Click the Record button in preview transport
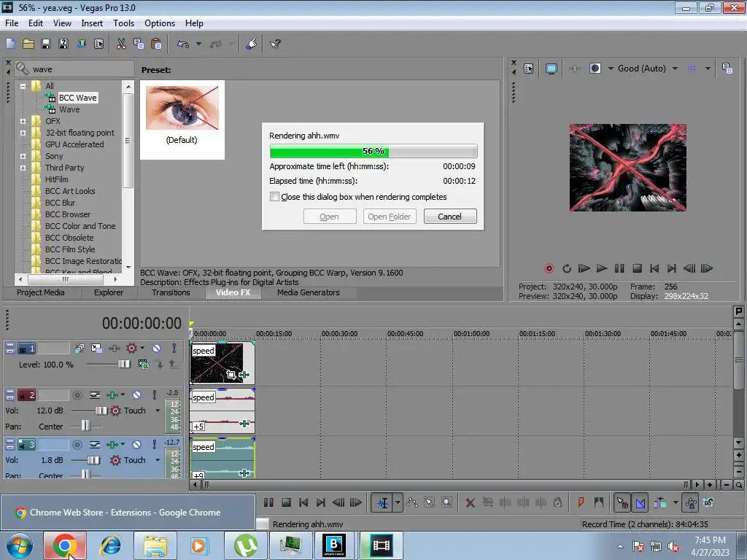747x560 pixels. click(x=549, y=268)
